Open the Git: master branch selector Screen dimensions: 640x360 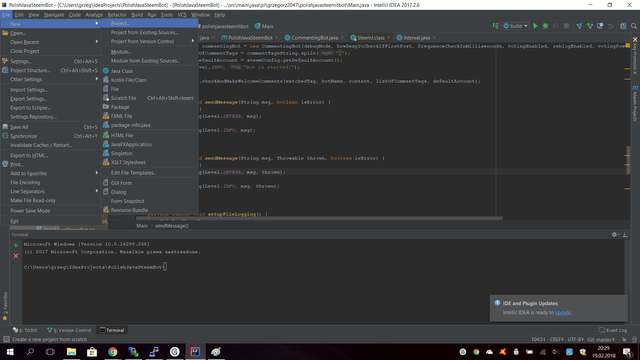click(x=601, y=339)
